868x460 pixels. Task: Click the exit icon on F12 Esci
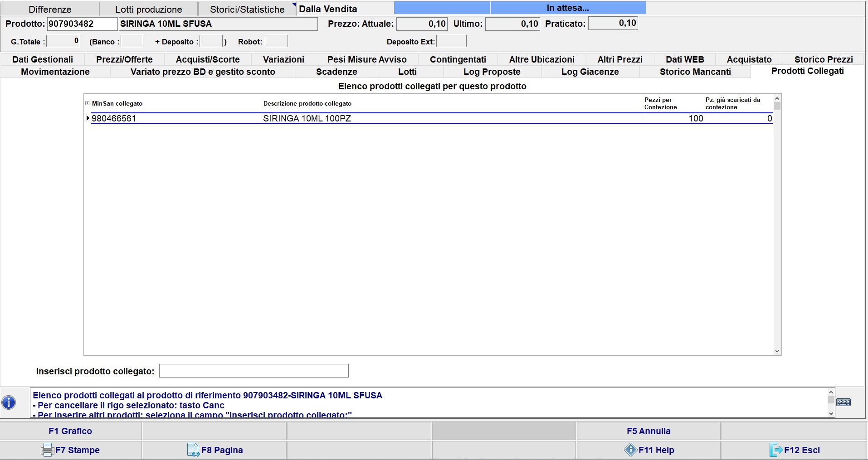776,450
